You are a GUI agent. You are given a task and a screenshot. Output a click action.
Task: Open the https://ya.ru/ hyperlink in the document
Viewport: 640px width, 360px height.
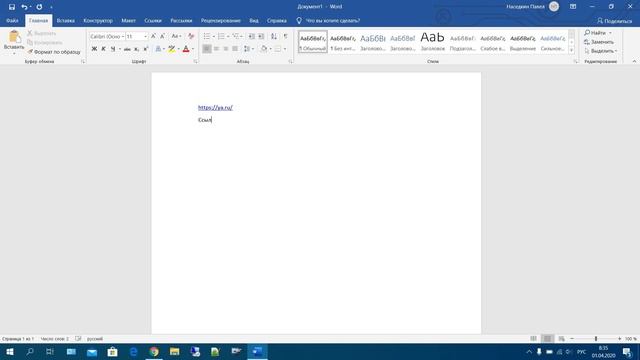[215, 108]
